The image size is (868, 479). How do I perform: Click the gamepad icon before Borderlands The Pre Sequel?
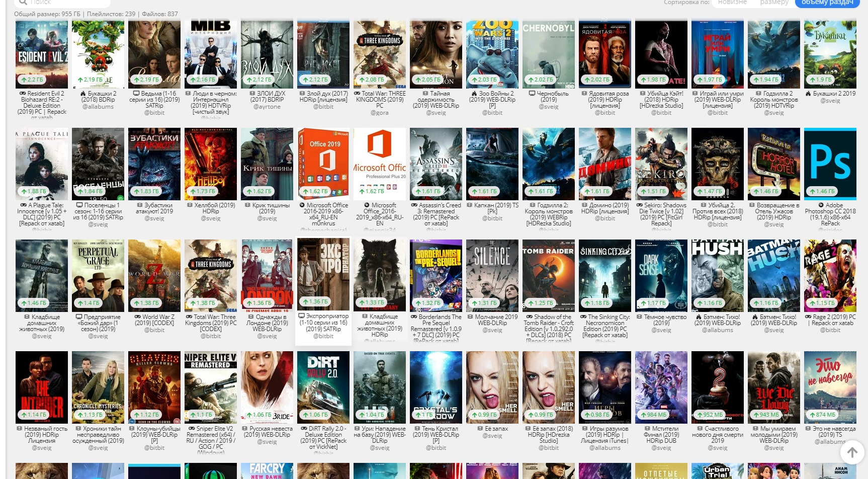[x=414, y=317]
